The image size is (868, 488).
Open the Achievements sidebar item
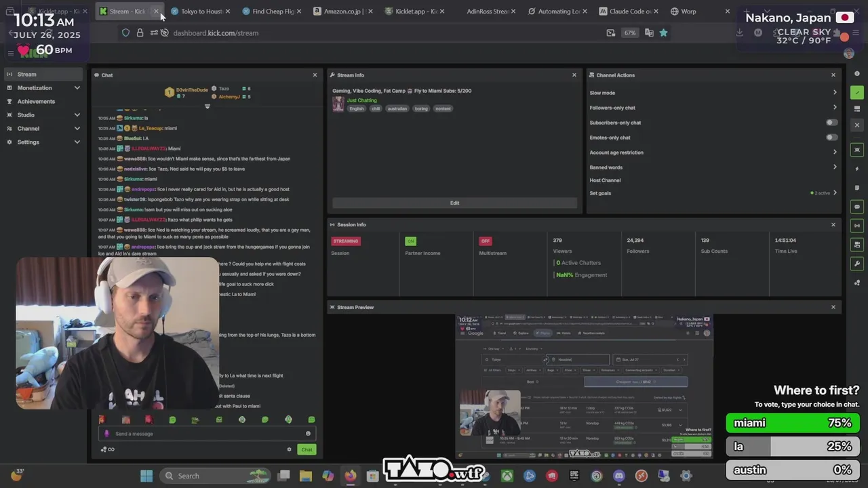(43, 102)
